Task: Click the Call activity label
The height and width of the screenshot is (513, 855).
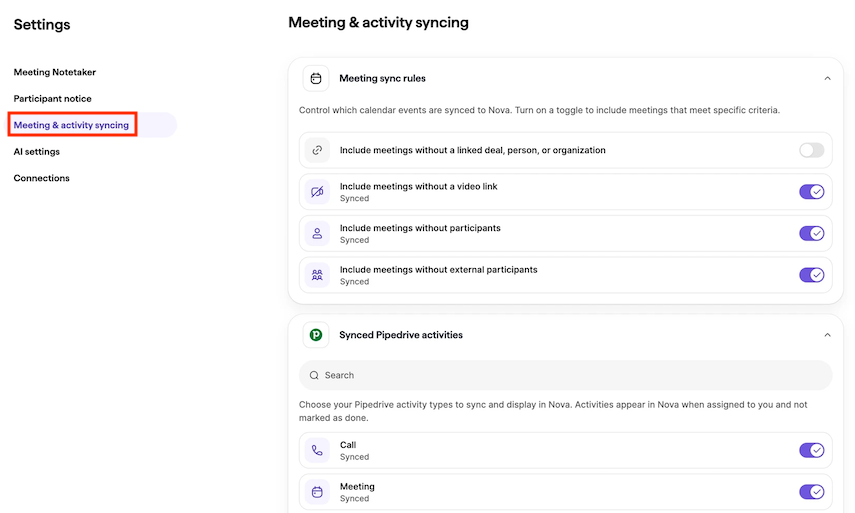Action: pyautogui.click(x=348, y=445)
